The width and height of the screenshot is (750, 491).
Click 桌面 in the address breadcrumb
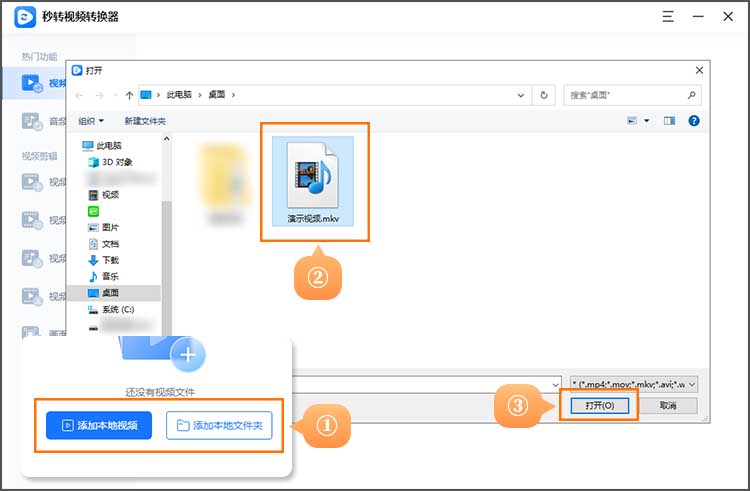tap(217, 95)
